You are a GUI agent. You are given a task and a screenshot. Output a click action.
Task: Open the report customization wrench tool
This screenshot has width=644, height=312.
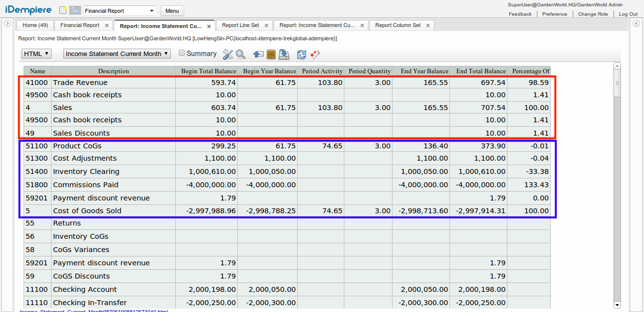pos(227,55)
